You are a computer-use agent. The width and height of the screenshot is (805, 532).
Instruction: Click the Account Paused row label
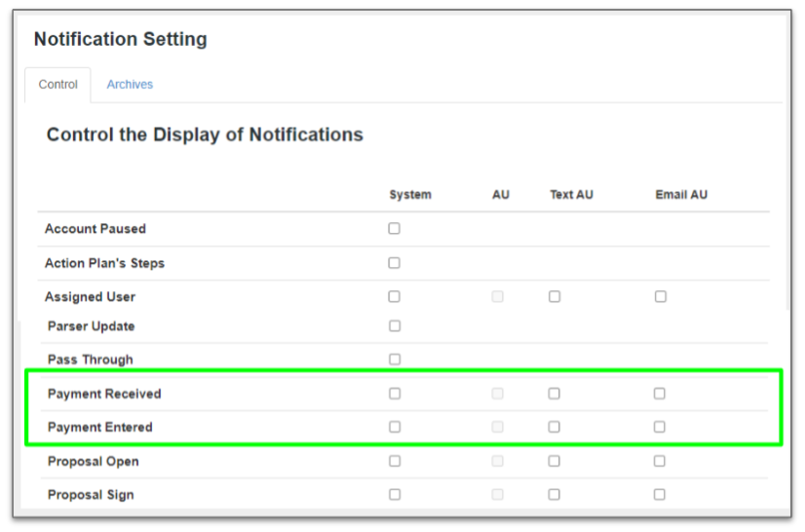coord(96,229)
